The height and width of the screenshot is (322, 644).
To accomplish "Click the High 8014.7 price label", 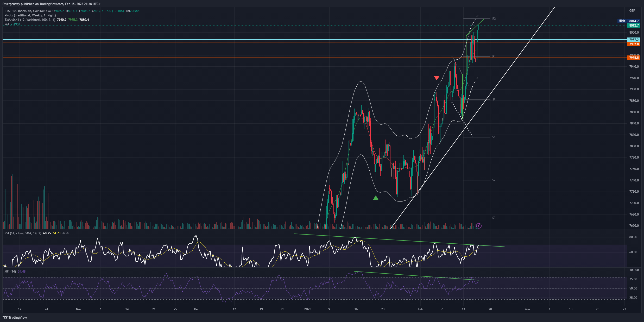I will [x=629, y=21].
